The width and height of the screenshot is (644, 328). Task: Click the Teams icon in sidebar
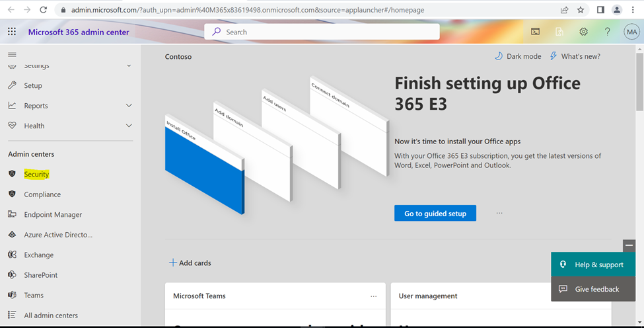[13, 295]
